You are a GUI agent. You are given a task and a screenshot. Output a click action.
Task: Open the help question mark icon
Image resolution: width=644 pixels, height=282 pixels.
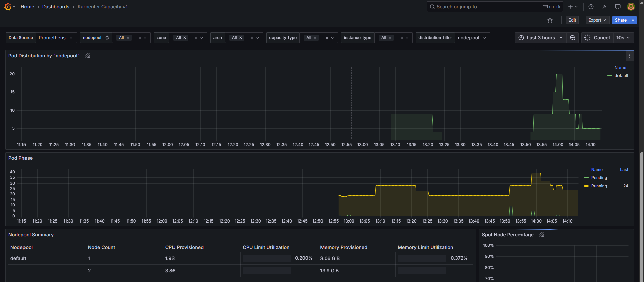click(591, 7)
